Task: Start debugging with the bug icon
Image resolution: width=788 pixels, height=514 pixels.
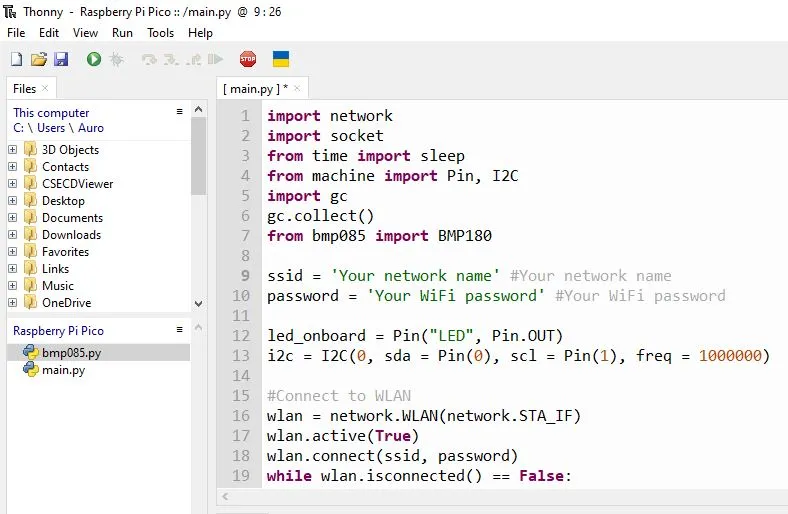Action: (x=117, y=59)
